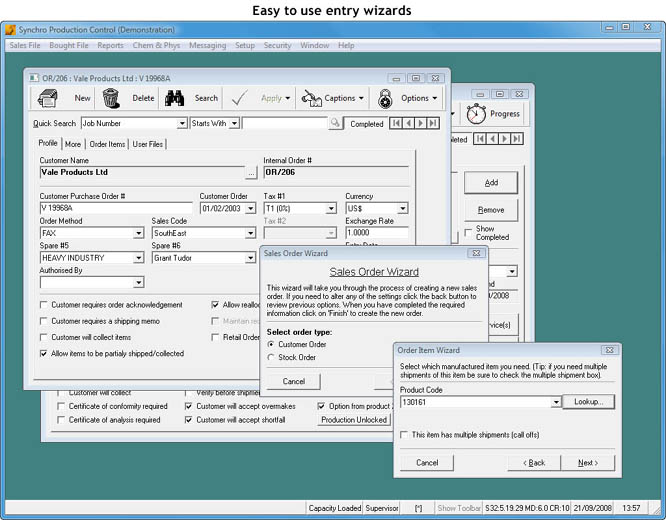Go to next record in OR/206 window
This screenshot has height=520, width=666.
tap(420, 123)
